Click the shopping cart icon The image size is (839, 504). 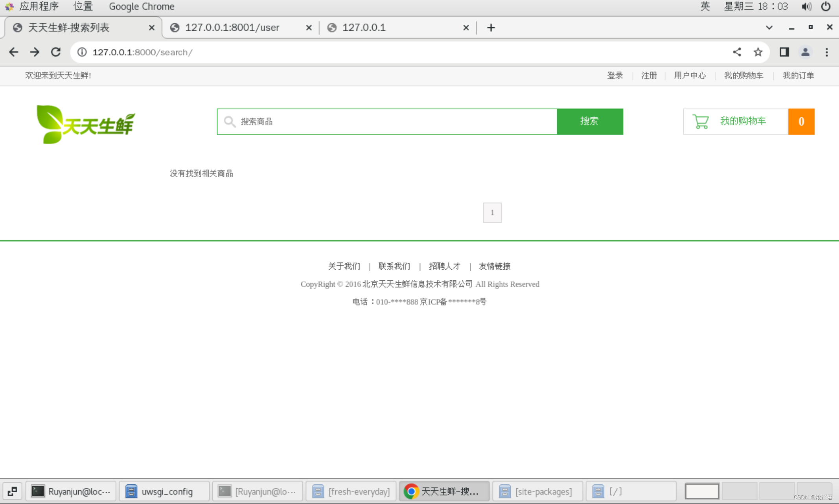click(x=700, y=121)
